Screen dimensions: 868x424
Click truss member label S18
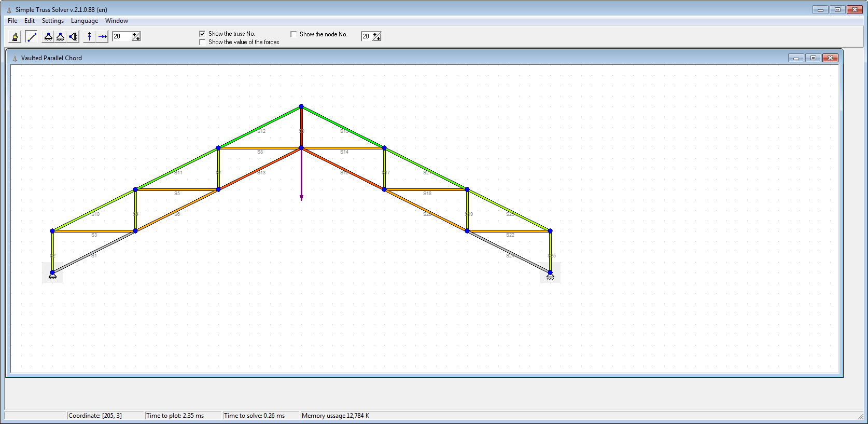(427, 194)
